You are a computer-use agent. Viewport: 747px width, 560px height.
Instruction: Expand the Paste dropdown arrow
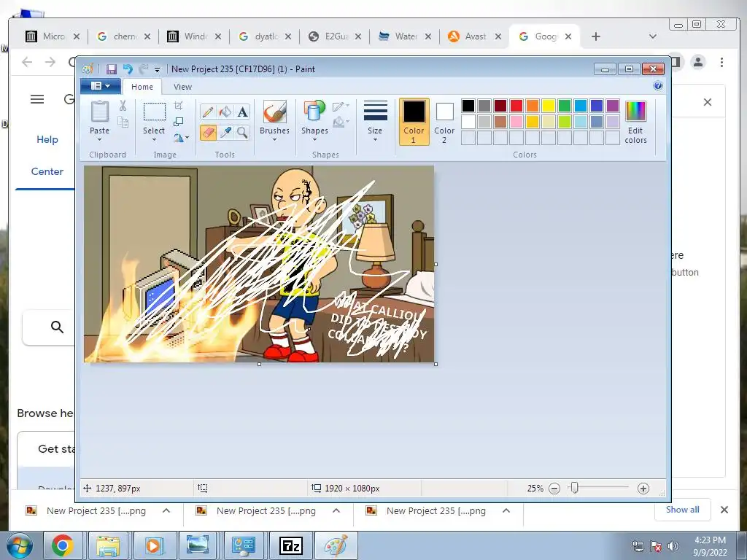click(99, 140)
